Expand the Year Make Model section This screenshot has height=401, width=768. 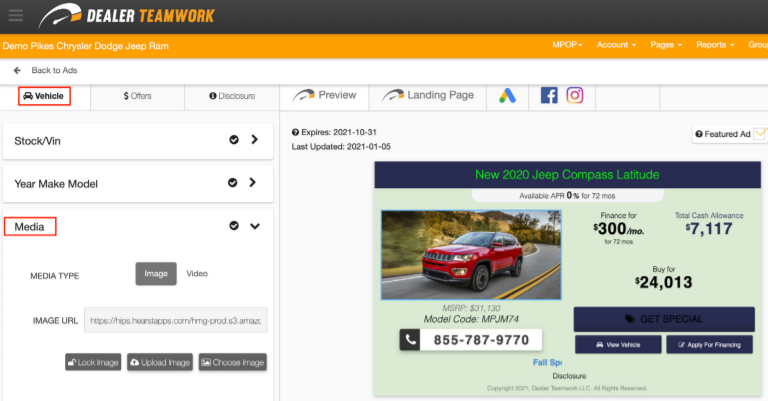pyautogui.click(x=254, y=183)
